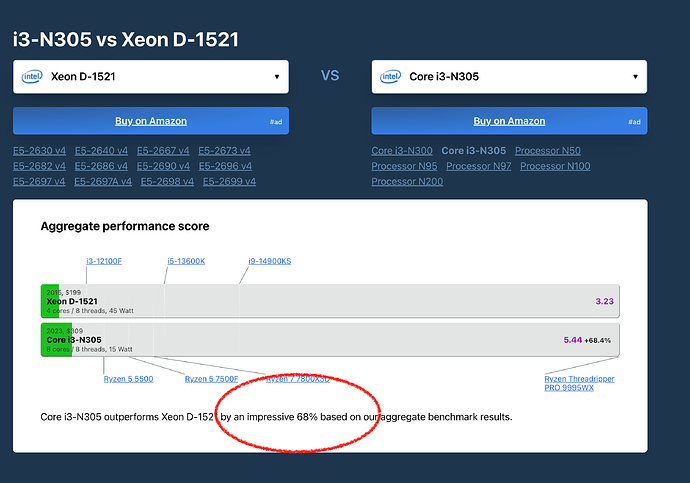690x483 pixels.
Task: Go to the Core i3-N300 link
Action: pos(402,151)
